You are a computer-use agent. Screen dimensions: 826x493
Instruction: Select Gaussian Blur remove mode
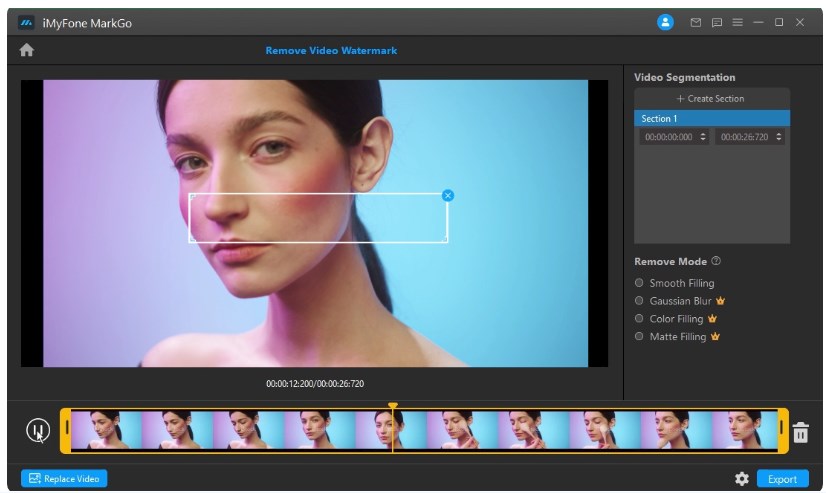(640, 300)
